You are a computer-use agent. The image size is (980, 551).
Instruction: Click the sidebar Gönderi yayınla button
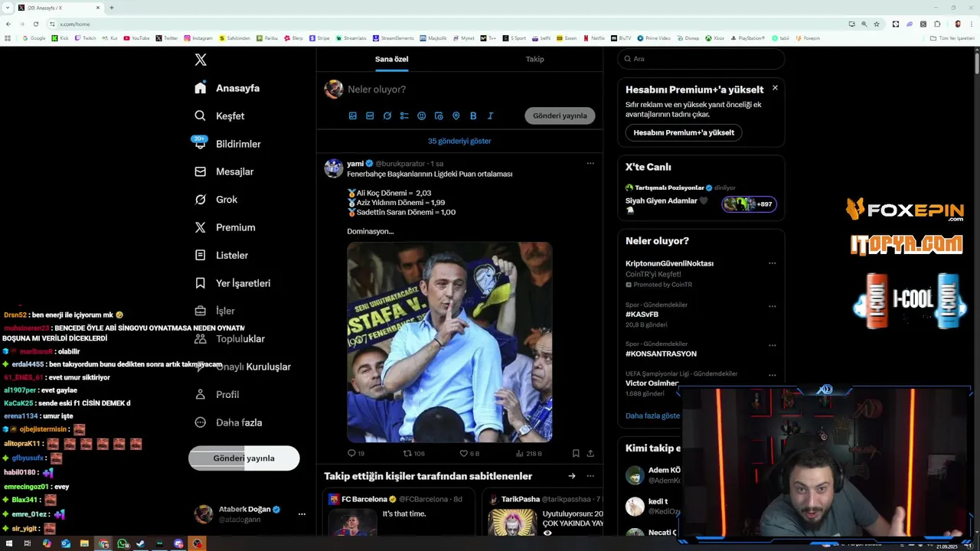click(243, 458)
